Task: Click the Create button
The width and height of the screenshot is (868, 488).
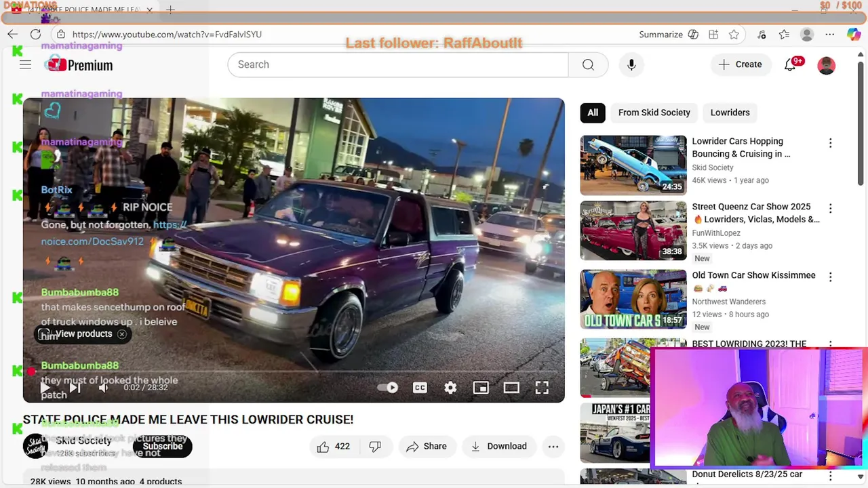Action: tap(741, 64)
